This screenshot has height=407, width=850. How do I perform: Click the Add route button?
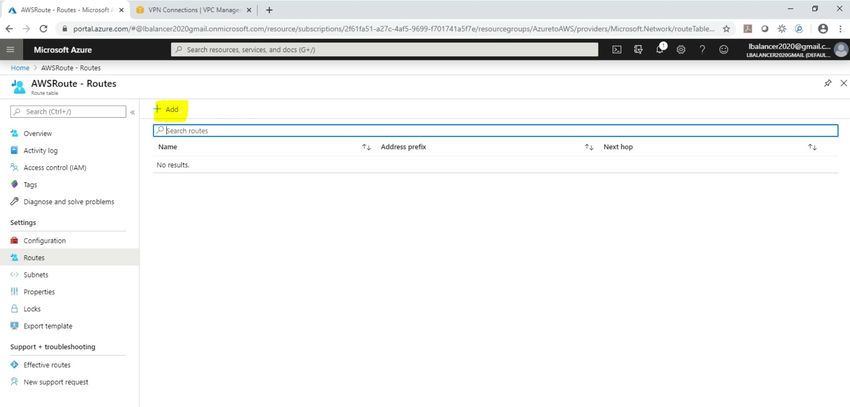click(166, 109)
